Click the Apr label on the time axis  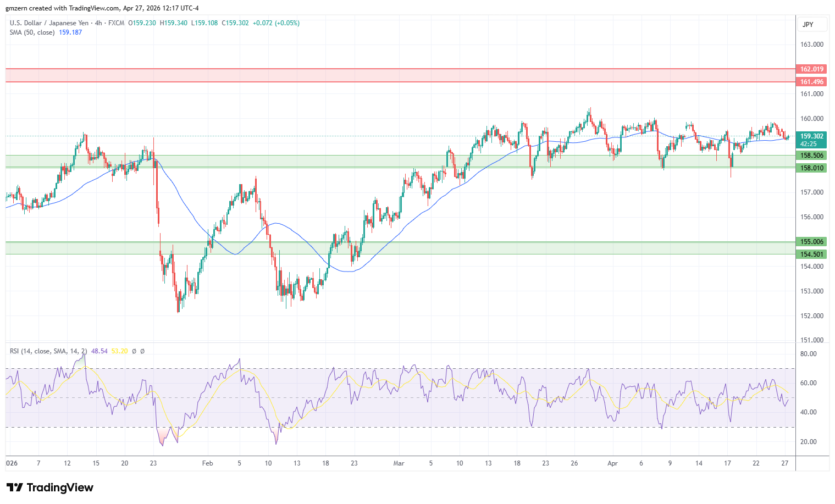[x=612, y=463]
